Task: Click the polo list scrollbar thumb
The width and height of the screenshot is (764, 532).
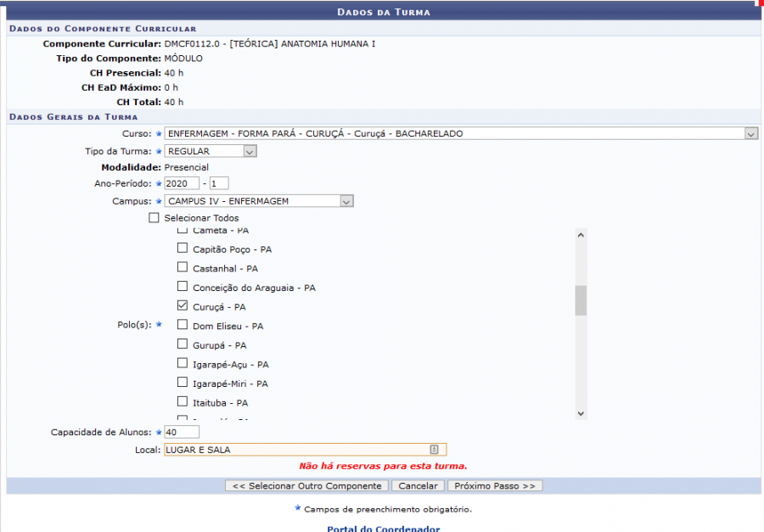Action: point(581,300)
